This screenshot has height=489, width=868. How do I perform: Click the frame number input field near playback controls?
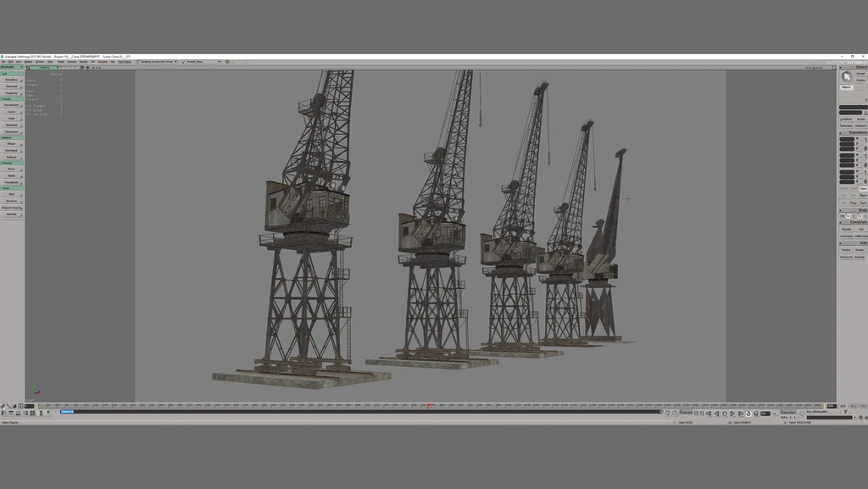point(765,413)
